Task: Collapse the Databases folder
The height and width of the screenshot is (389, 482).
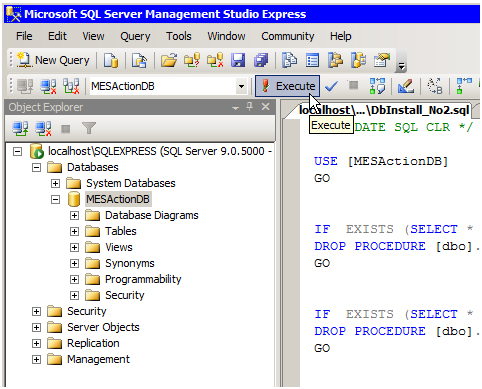Action: click(x=36, y=168)
